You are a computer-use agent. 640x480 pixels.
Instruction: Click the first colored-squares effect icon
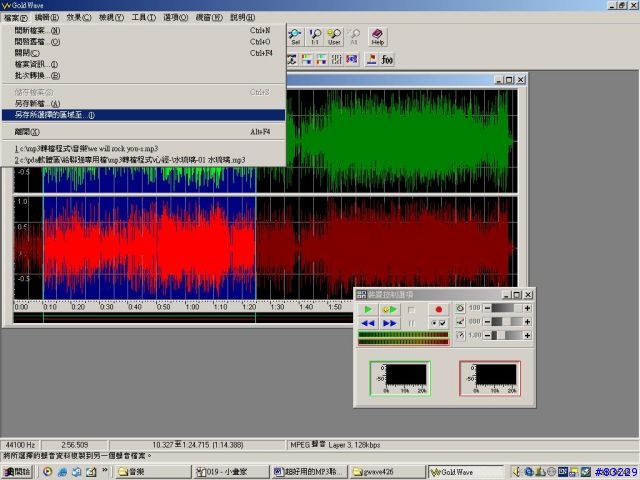(307, 60)
